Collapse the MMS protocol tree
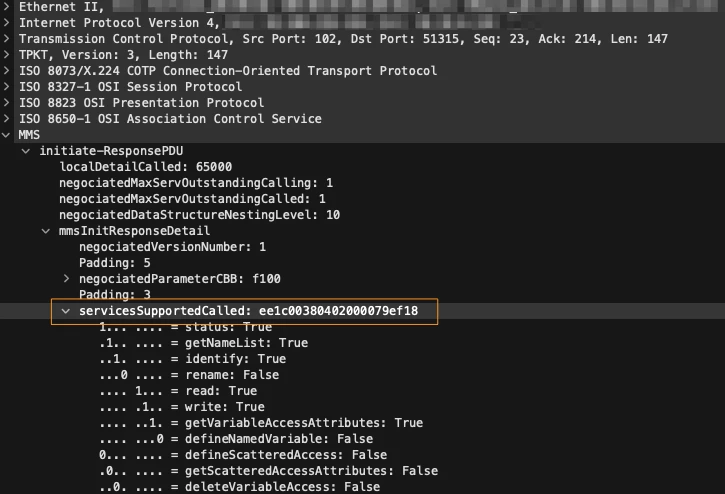The width and height of the screenshot is (725, 494). click(x=8, y=135)
